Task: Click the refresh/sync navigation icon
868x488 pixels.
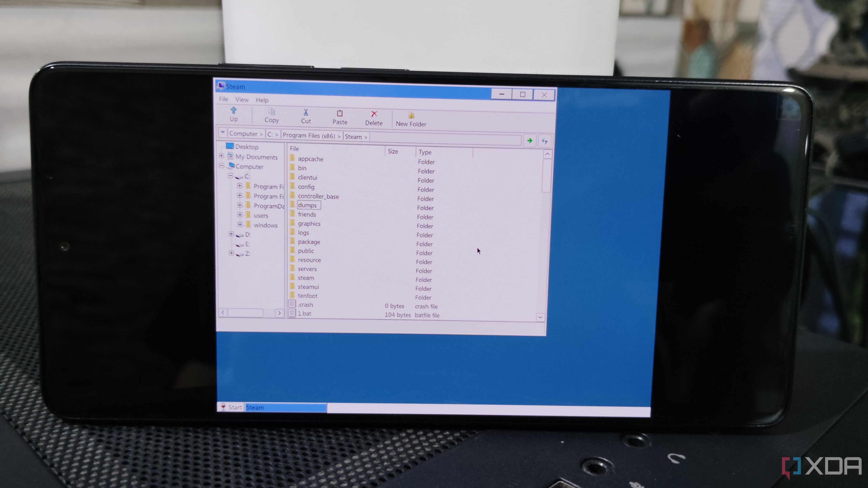Action: pos(544,140)
